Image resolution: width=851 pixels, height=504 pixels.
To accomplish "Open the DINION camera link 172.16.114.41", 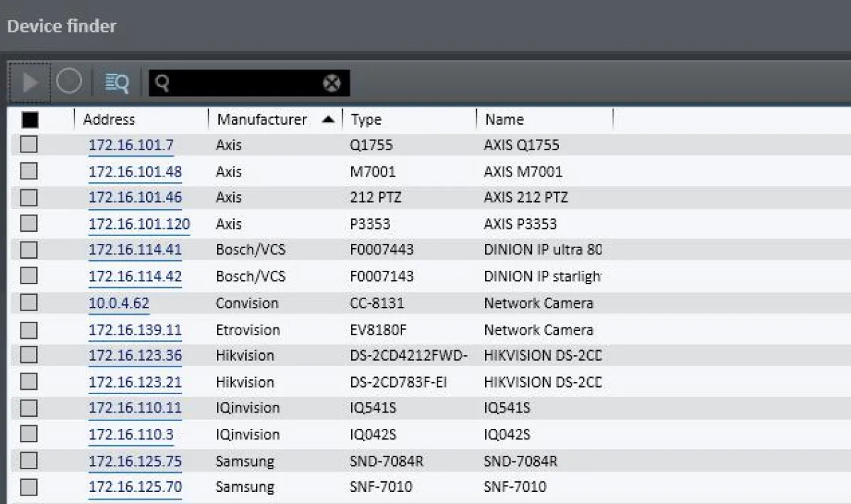I will click(135, 250).
